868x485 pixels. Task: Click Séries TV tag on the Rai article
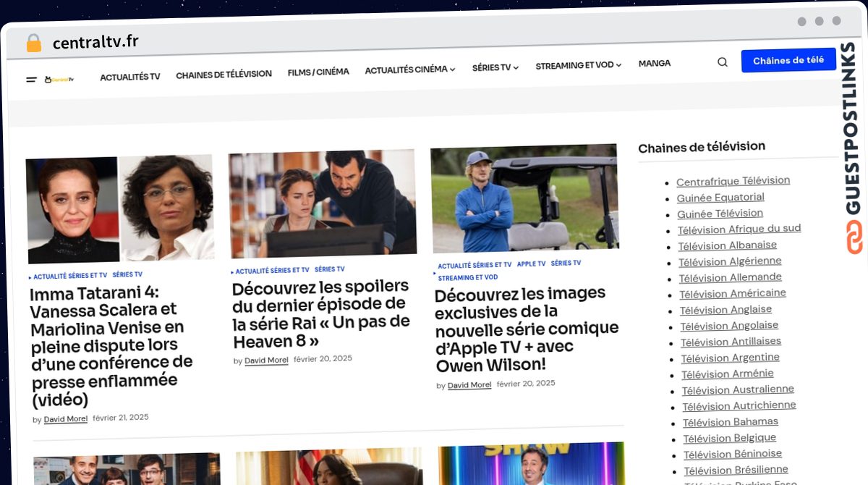click(x=330, y=269)
